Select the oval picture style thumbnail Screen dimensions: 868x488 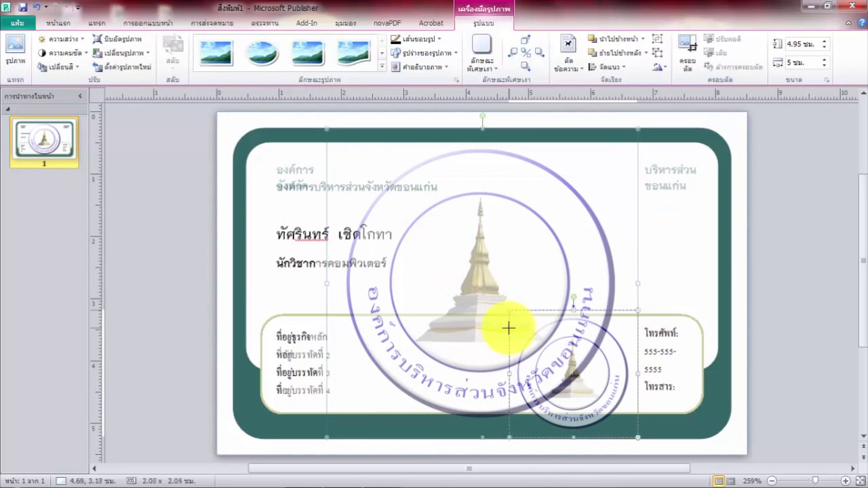pos(262,52)
